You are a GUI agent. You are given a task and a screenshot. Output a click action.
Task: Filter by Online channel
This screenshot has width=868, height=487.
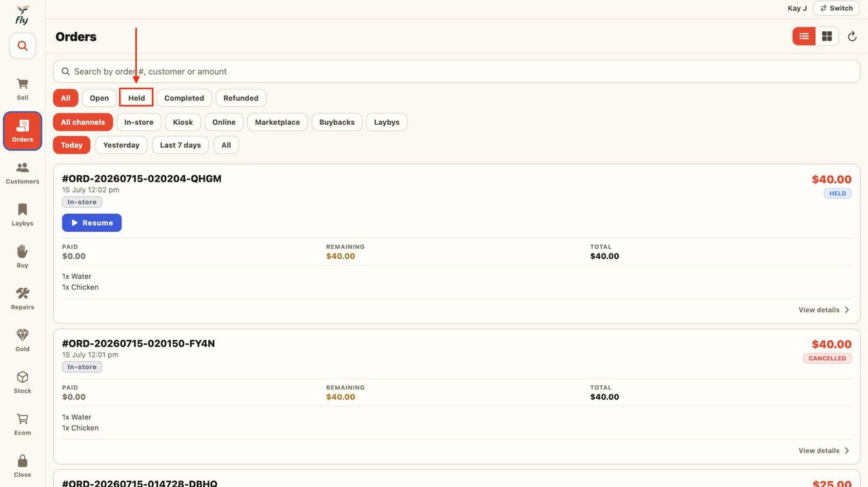[224, 122]
